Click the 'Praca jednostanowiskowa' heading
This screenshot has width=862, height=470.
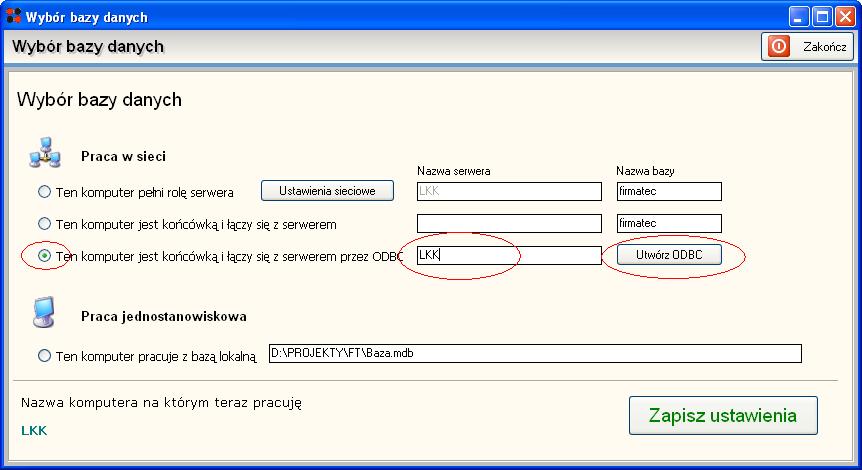tap(164, 316)
